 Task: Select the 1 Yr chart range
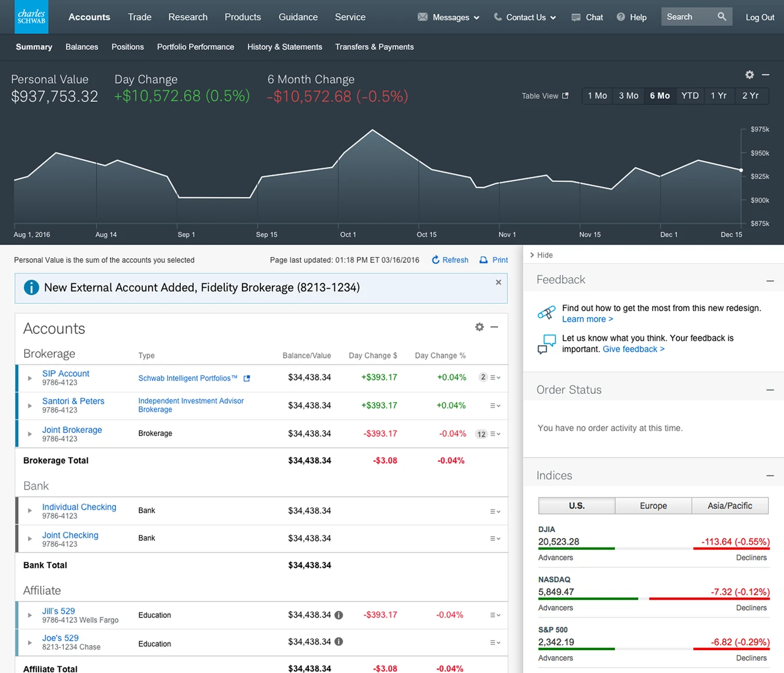point(719,96)
